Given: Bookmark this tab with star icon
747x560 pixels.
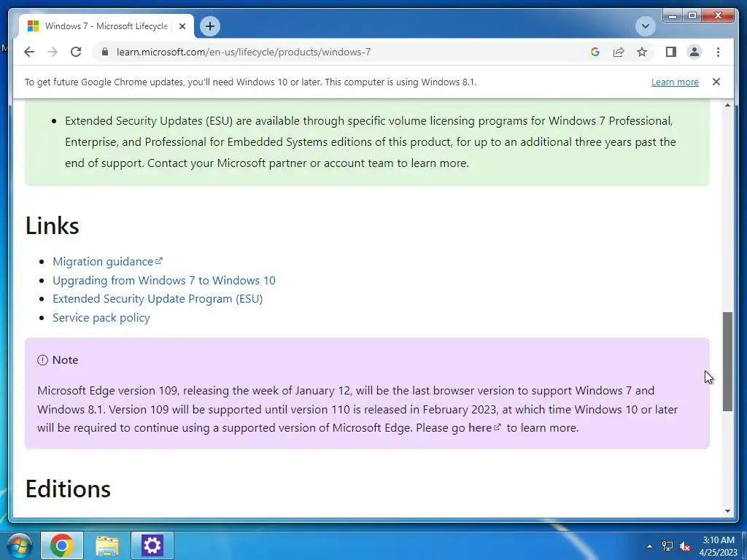Looking at the screenshot, I should 642,52.
